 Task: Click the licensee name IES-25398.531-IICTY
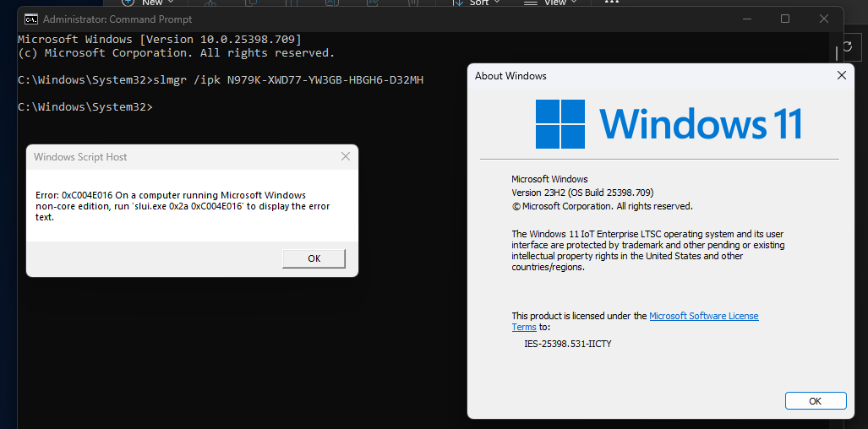click(x=568, y=344)
